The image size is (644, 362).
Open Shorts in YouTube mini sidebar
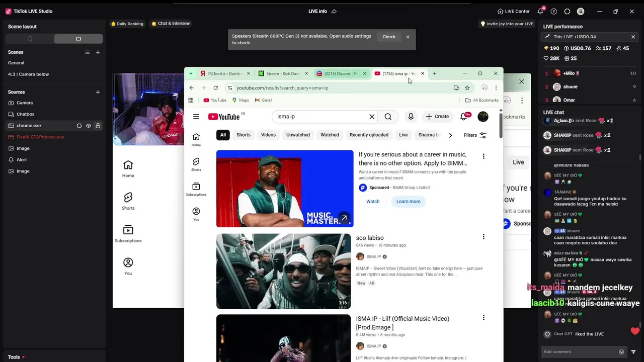pos(196,164)
